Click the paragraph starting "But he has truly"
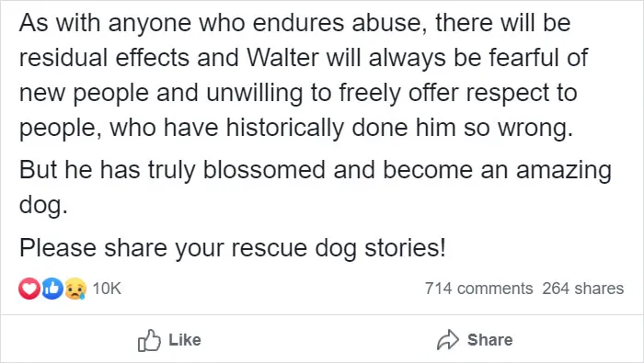The image size is (644, 363). click(x=316, y=187)
